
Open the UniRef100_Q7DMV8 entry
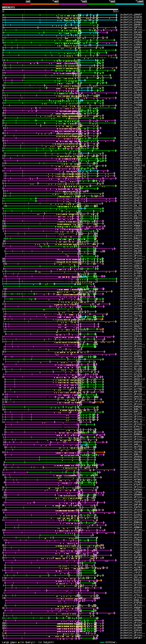click(x=131, y=45)
